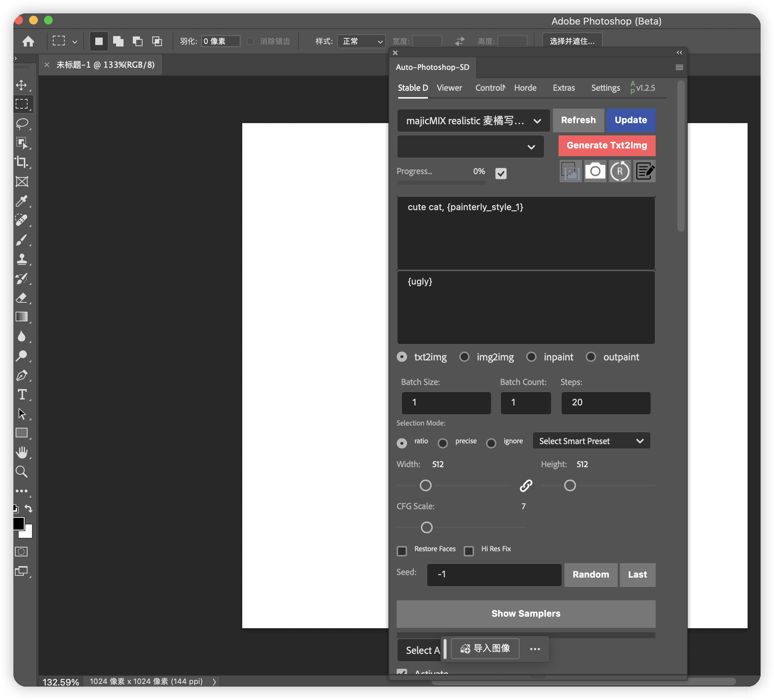Click Add to selection icon
This screenshot has height=700, width=774.
[x=118, y=41]
